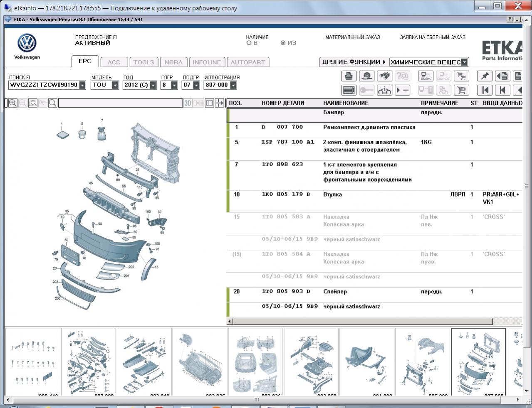Screen dimensions: 532x408
Task: Sort by the Номер детали column header
Action: click(x=283, y=103)
